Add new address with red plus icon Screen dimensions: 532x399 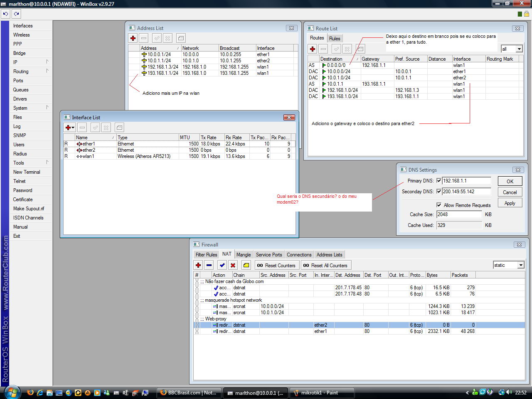(133, 38)
